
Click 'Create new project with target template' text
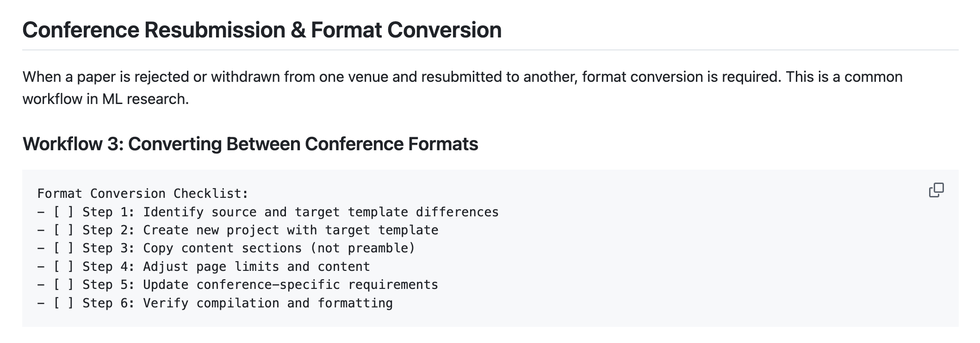pos(290,230)
